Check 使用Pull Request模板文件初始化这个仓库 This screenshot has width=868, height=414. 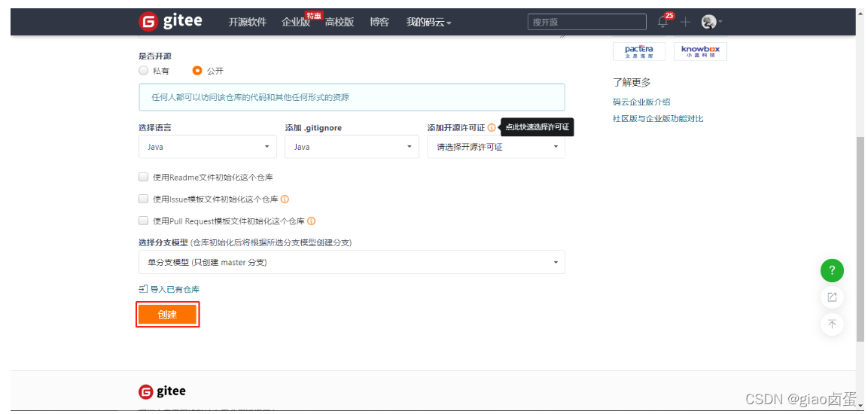[143, 221]
